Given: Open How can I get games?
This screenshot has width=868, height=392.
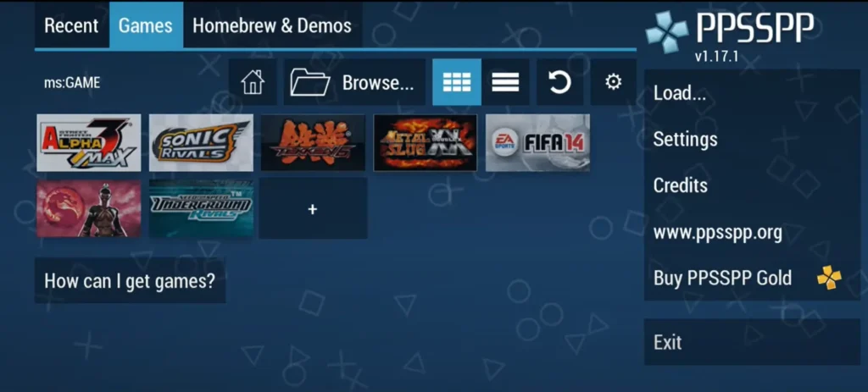Looking at the screenshot, I should click(130, 280).
